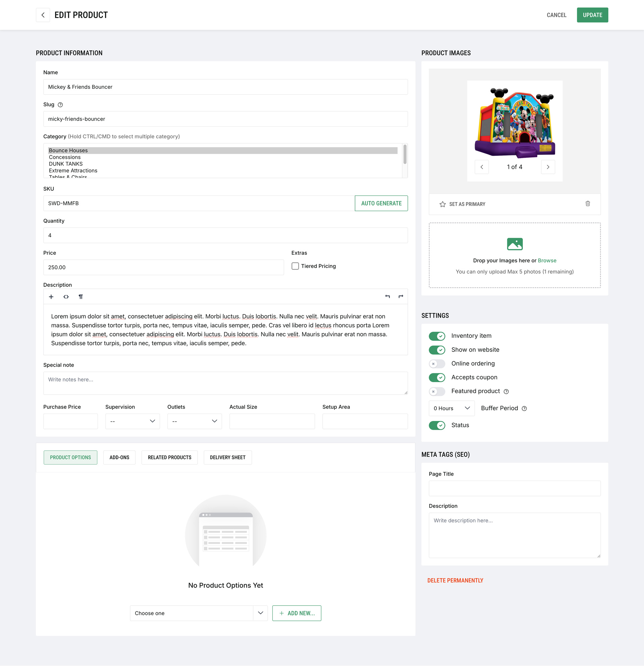The height and width of the screenshot is (666, 644).
Task: Open the Buffer Period hours dropdown
Action: [451, 408]
